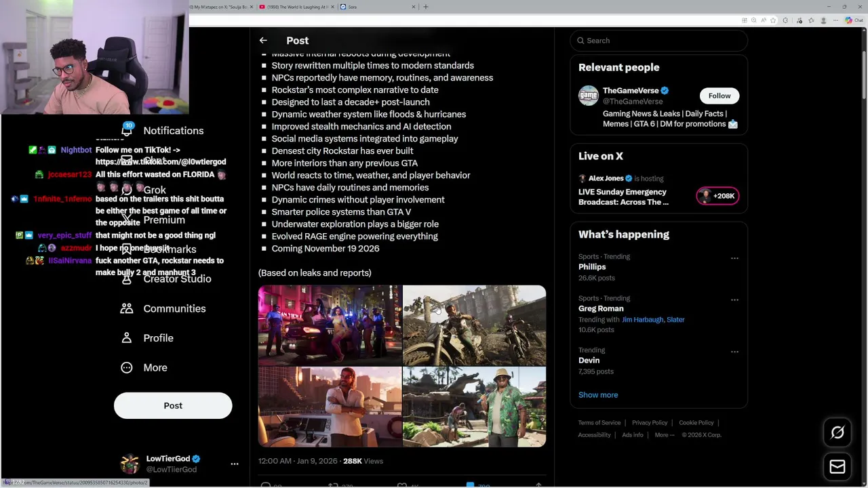Image resolution: width=868 pixels, height=488 pixels.
Task: Click the More circle icon in sidebar
Action: point(127,367)
